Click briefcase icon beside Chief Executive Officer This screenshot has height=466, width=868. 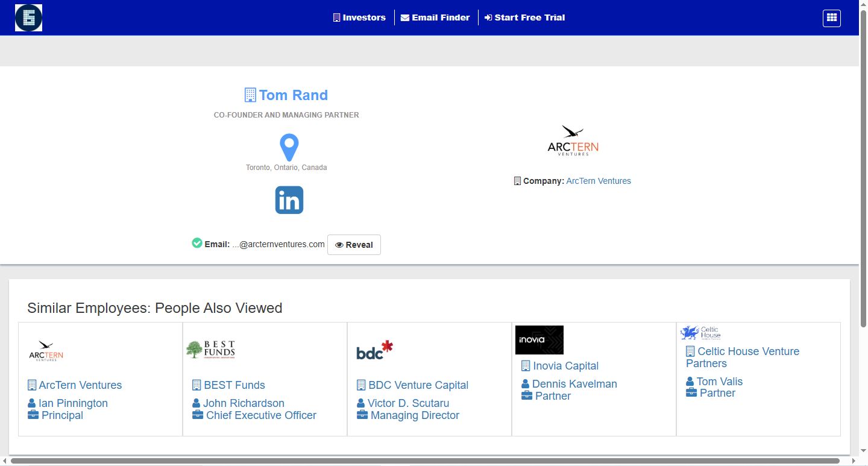pos(198,415)
